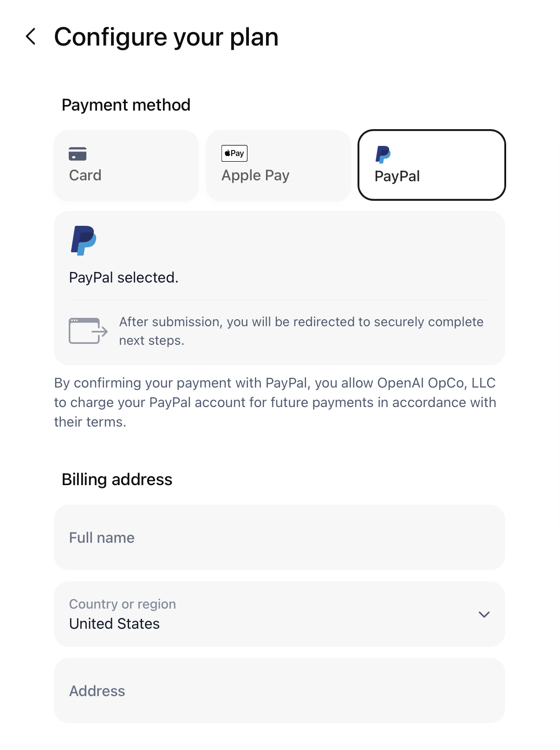Image resolution: width=560 pixels, height=750 pixels.
Task: Focus the Address input field
Action: (x=280, y=691)
